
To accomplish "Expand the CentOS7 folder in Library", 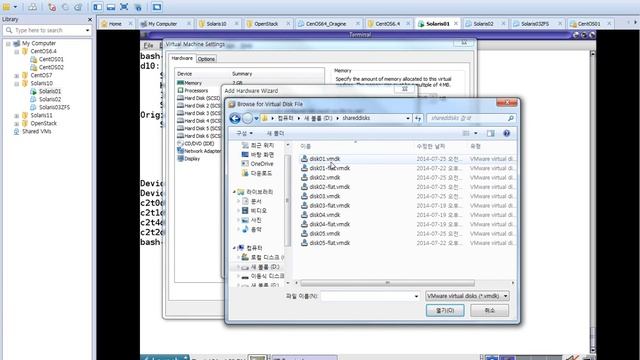I will tap(17, 76).
